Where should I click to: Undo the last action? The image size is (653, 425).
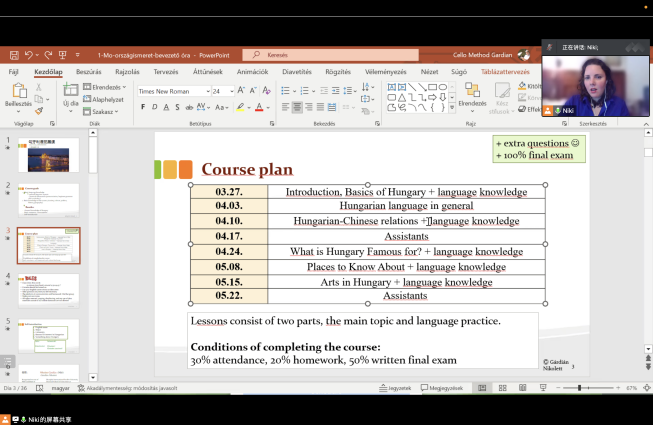(x=29, y=55)
